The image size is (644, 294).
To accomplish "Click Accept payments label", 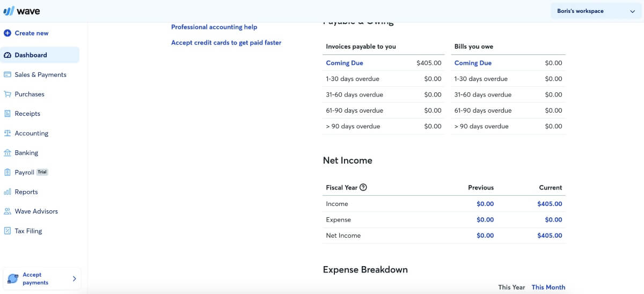I will click(x=35, y=278).
